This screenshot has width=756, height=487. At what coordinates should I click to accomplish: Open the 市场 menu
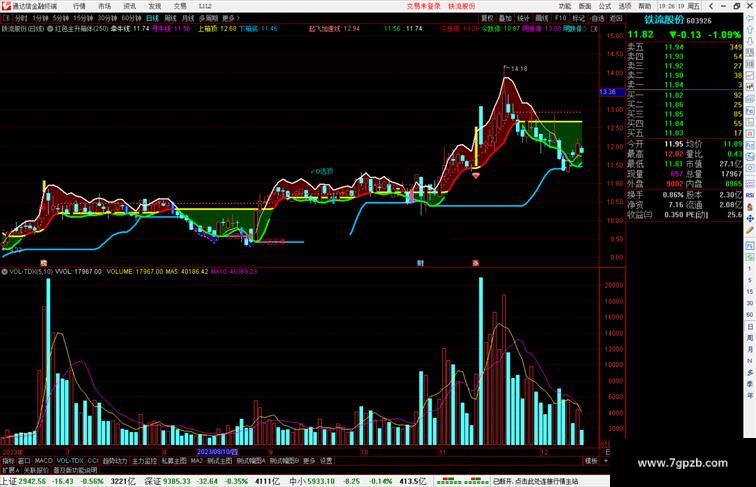104,6
